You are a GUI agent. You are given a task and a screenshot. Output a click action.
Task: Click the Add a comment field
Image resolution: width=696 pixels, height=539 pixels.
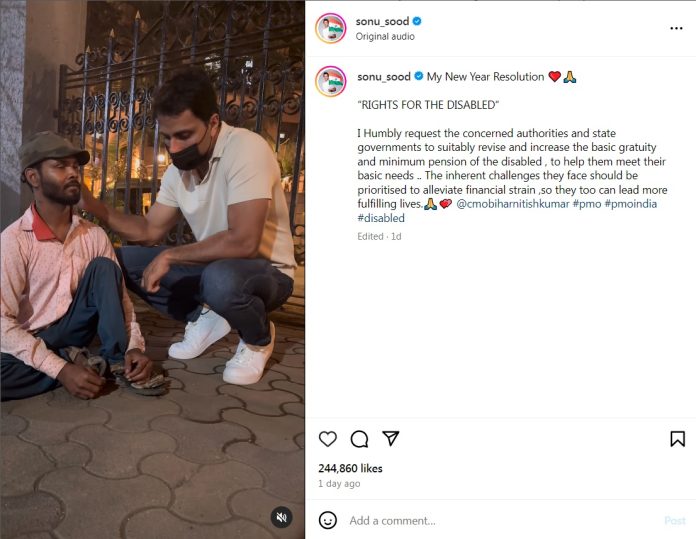click(x=502, y=520)
